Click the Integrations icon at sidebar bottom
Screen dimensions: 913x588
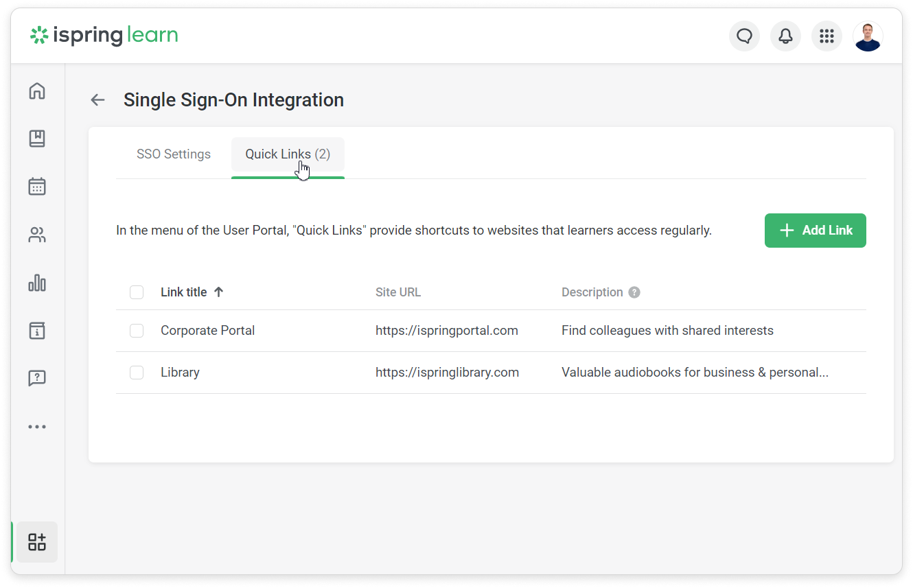tap(37, 541)
